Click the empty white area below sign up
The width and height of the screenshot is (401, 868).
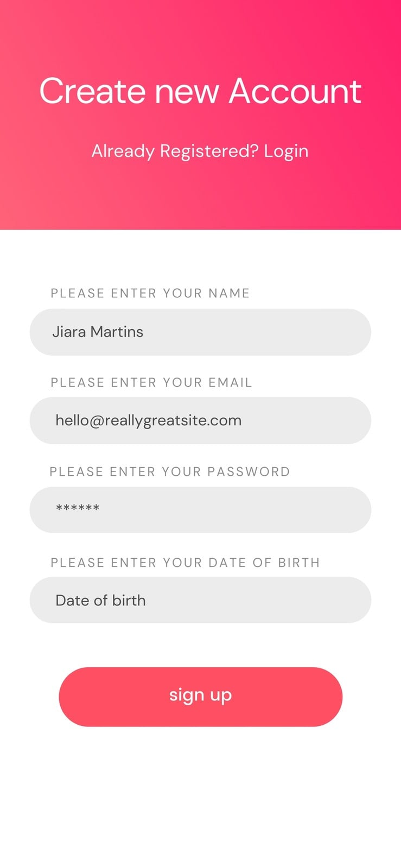[200, 797]
